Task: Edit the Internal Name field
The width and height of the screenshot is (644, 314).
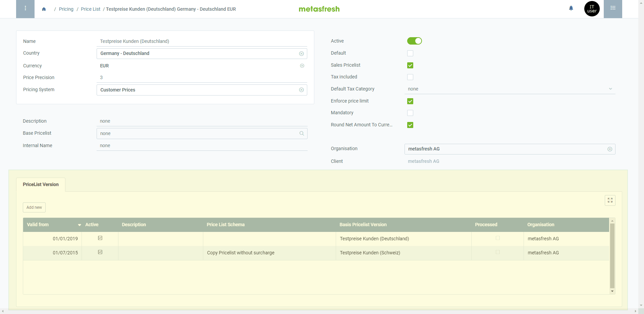Action: 202,145
